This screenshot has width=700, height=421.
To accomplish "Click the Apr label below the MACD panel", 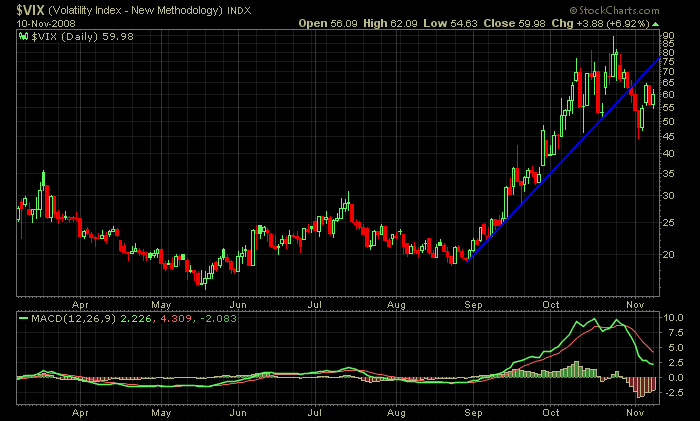I will pyautogui.click(x=80, y=413).
